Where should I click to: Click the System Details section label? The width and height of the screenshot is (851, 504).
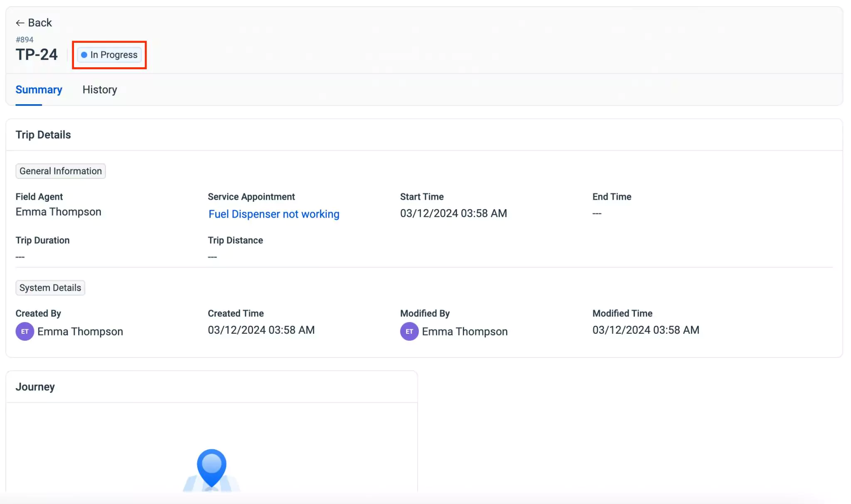pos(50,288)
